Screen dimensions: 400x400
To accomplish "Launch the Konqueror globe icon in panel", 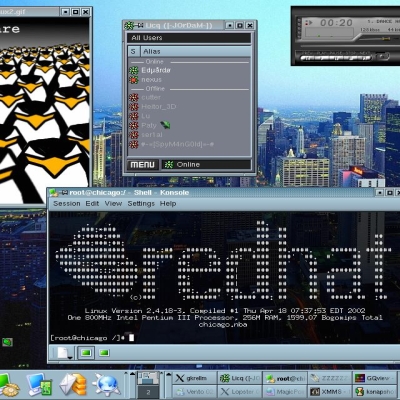I will (106, 385).
